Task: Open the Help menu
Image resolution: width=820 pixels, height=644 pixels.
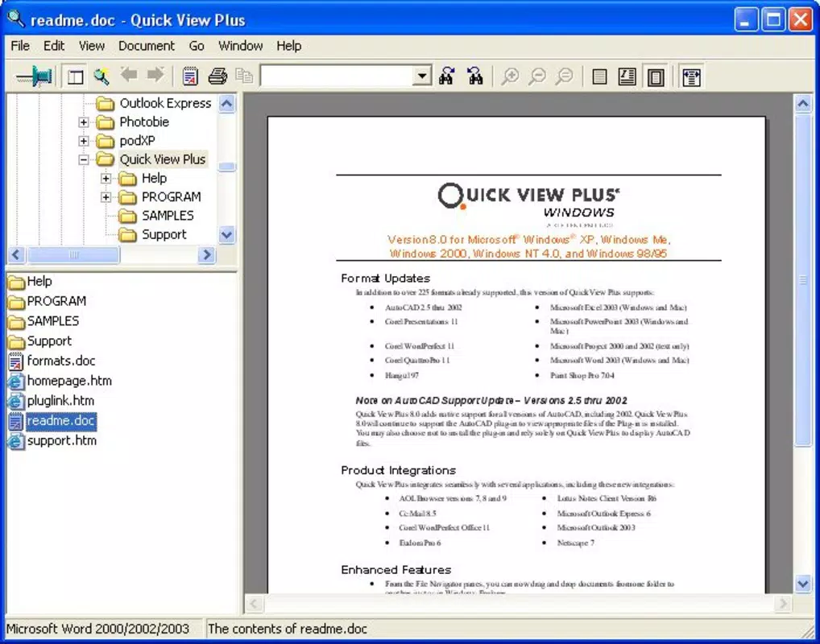Action: (x=289, y=46)
